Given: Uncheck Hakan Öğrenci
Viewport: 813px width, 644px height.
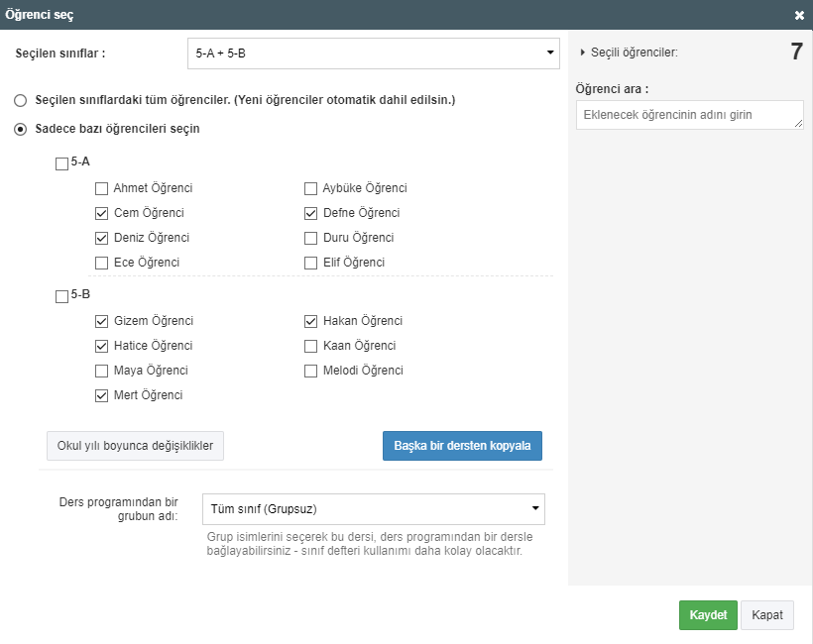Looking at the screenshot, I should point(311,321).
